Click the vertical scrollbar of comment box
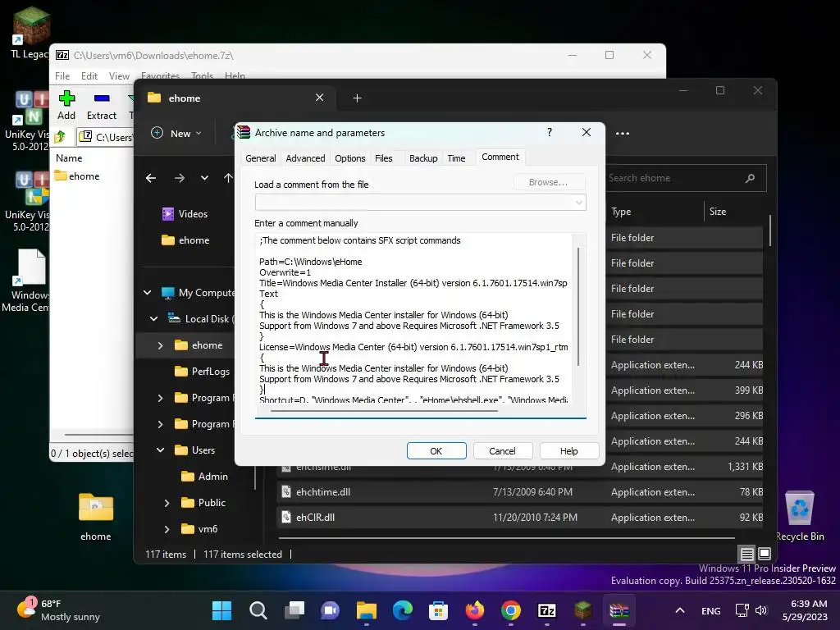The height and width of the screenshot is (630, 840). click(x=578, y=307)
